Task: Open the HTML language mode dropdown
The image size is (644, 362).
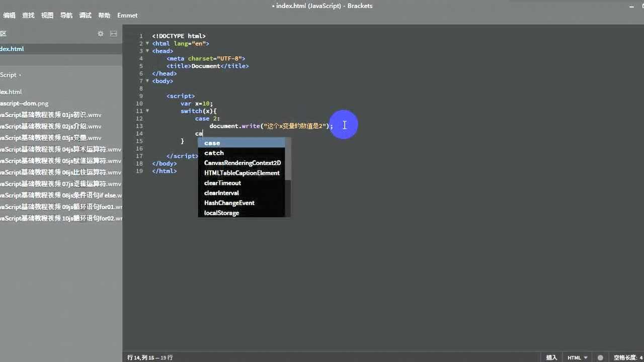Action: pos(578,357)
